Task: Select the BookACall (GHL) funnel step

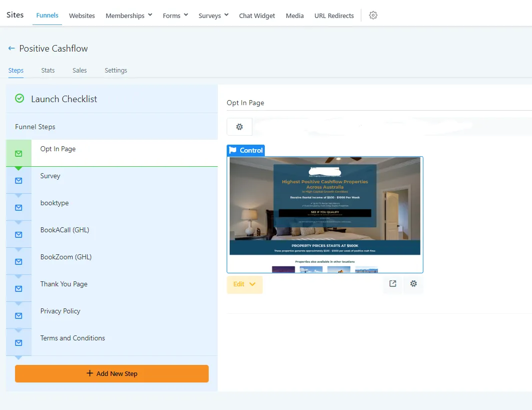Action: tap(112, 234)
